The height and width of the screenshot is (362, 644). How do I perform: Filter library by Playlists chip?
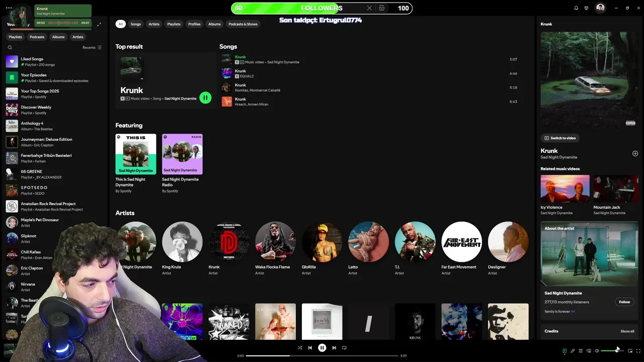coord(15,37)
